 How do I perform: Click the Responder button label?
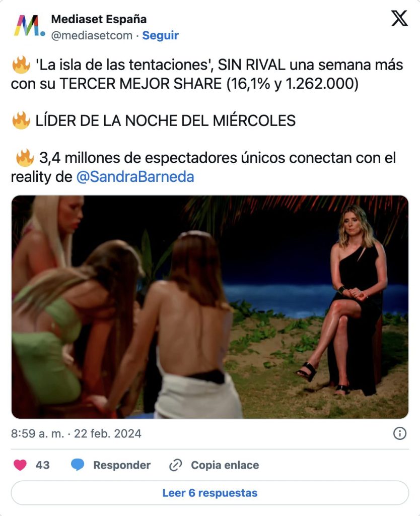tap(122, 465)
